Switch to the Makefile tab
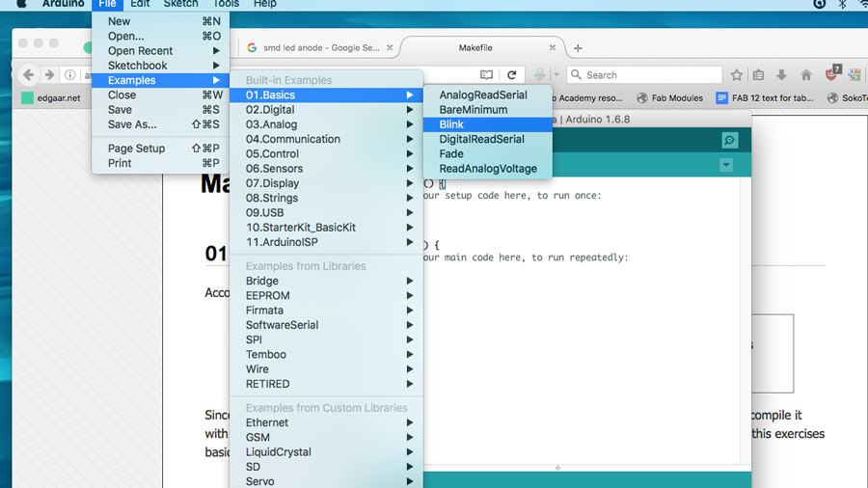 476,47
